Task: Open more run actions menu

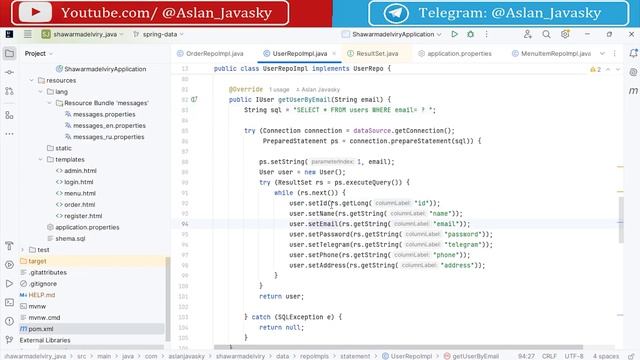Action: click(x=487, y=34)
